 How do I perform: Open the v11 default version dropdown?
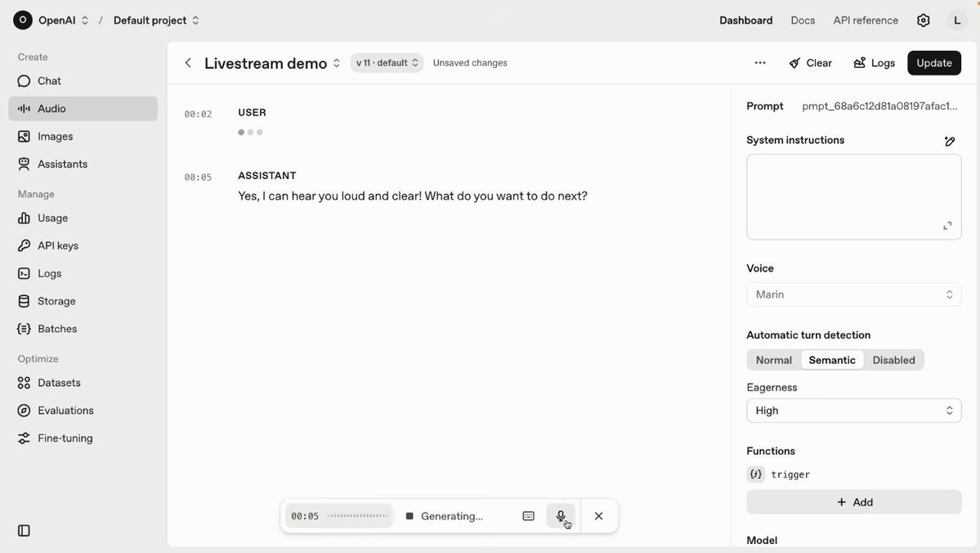point(387,63)
